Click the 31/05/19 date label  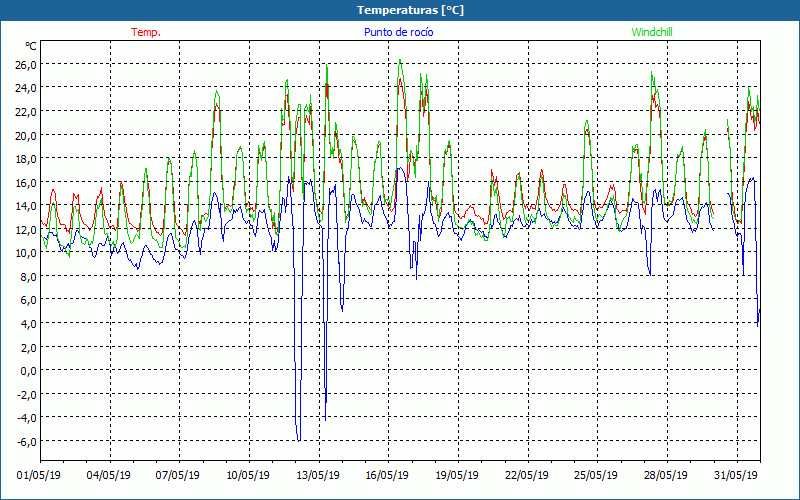736,476
